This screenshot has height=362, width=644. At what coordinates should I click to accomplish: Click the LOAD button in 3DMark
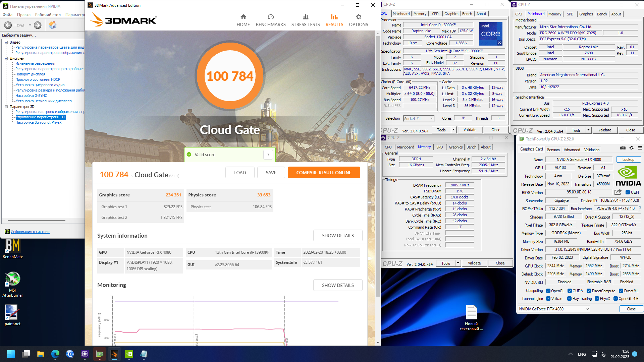coord(240,173)
